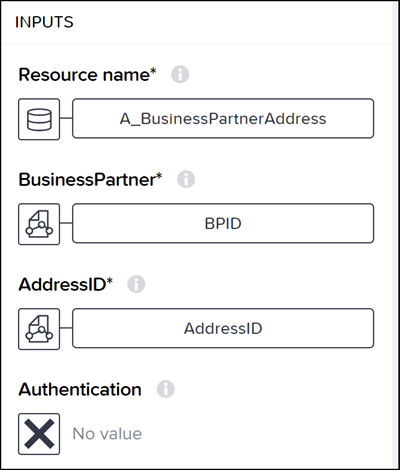Edit the BPID binding value field
Image resolution: width=400 pixels, height=471 pixels.
pos(223,223)
